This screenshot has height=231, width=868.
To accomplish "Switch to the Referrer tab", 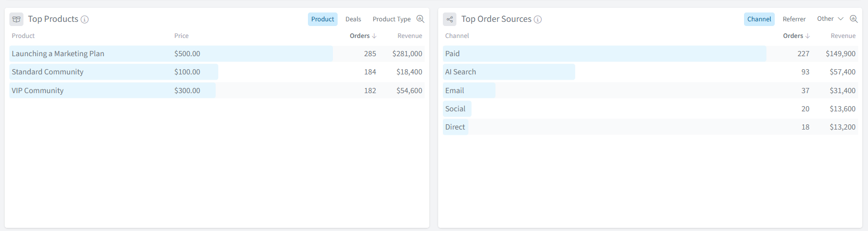I will click(x=794, y=19).
